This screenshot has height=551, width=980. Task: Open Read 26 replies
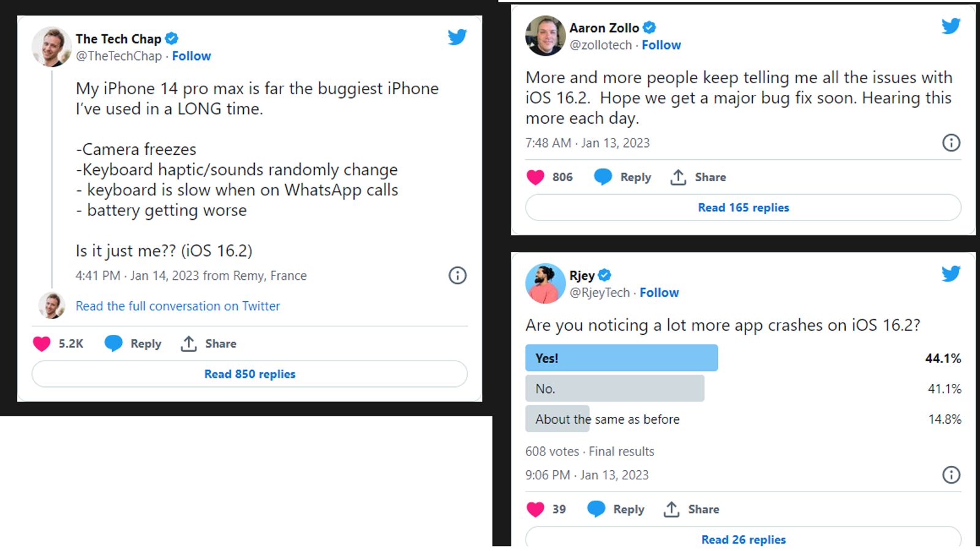(743, 539)
